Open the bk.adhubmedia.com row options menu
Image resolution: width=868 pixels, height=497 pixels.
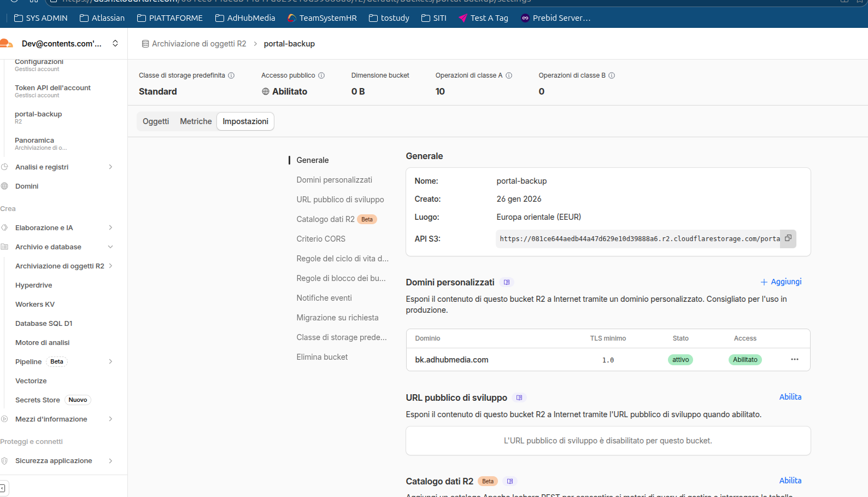point(794,359)
